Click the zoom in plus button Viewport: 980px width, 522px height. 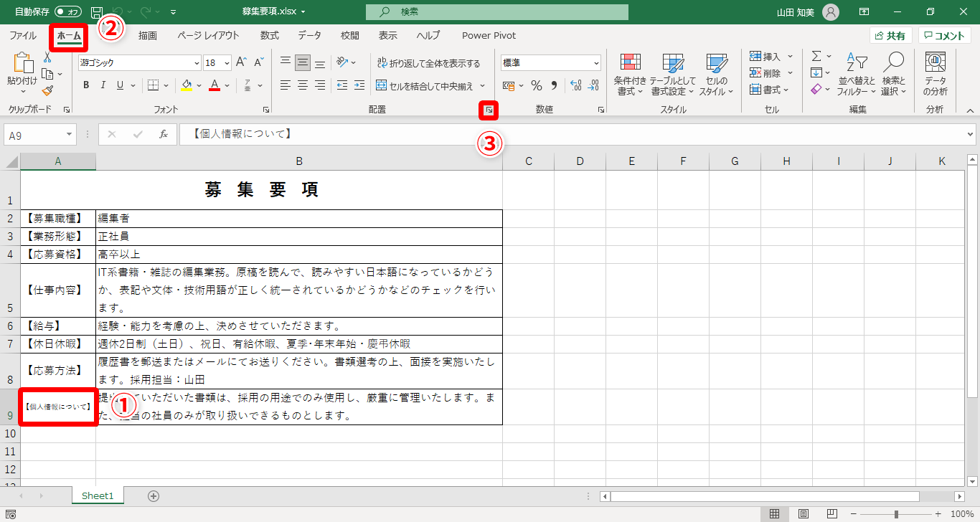938,514
